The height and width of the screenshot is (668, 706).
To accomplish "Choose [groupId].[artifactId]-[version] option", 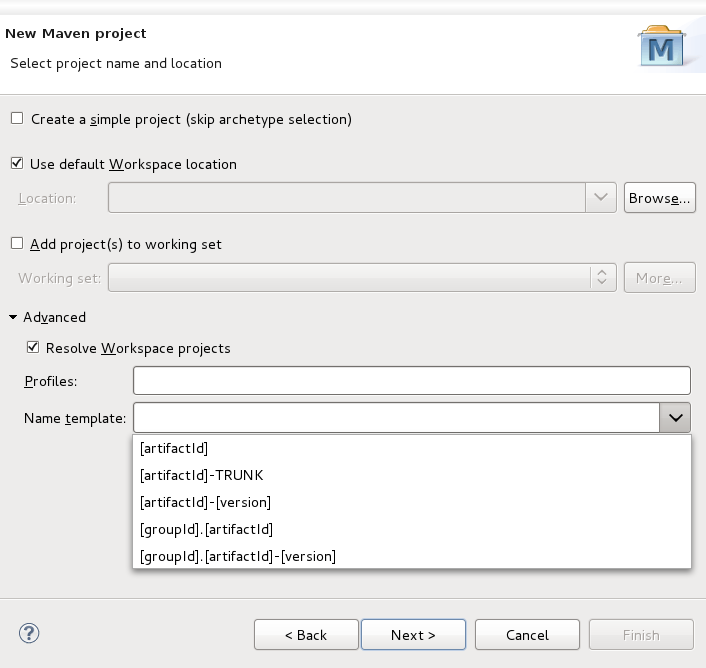I will (238, 556).
